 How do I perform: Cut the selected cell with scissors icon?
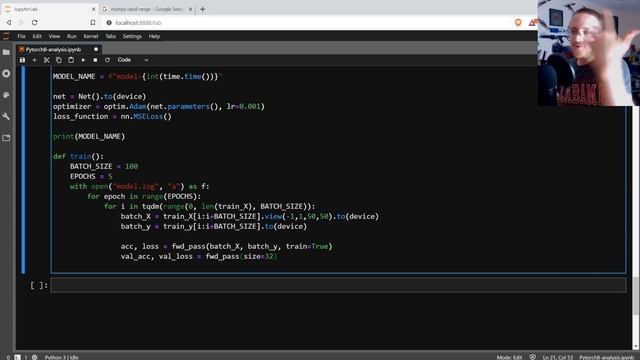click(x=47, y=60)
